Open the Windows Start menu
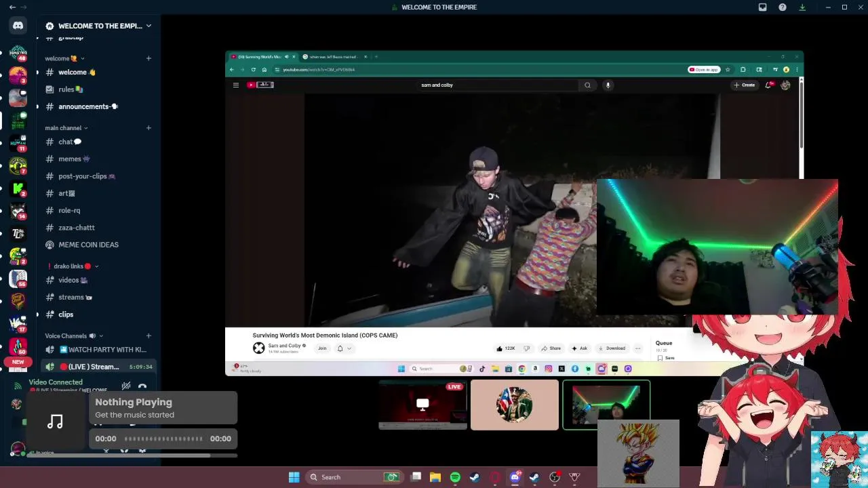The image size is (868, 488). tap(294, 477)
